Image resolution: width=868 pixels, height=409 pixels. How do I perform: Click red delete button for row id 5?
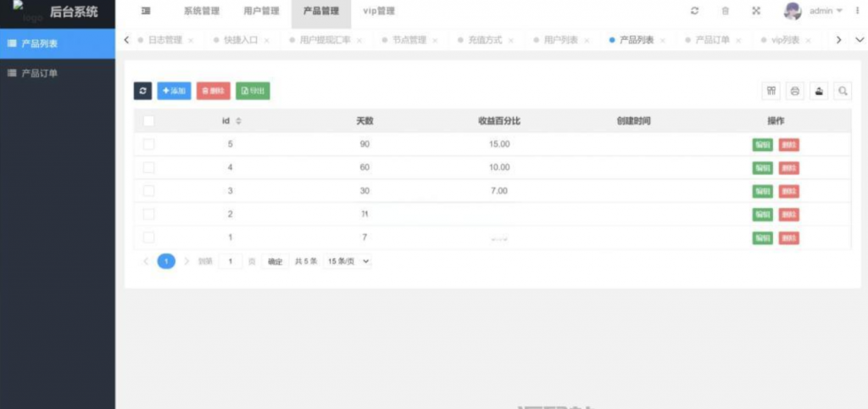(789, 144)
